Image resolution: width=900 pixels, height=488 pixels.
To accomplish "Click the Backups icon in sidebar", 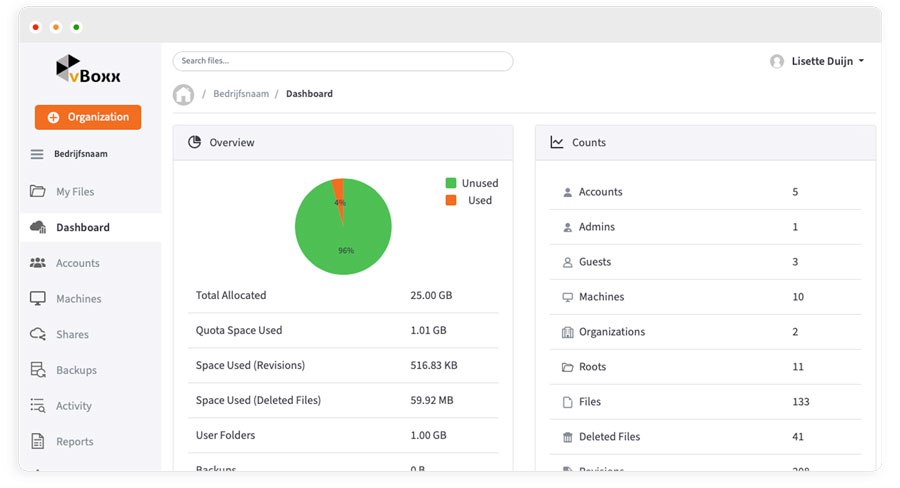I will click(x=38, y=370).
